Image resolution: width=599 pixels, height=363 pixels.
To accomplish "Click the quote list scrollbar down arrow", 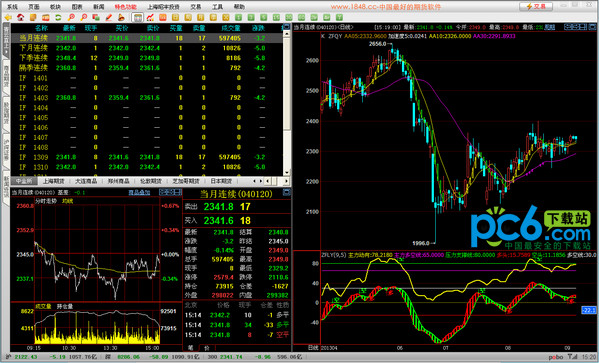I will pyautogui.click(x=287, y=172).
